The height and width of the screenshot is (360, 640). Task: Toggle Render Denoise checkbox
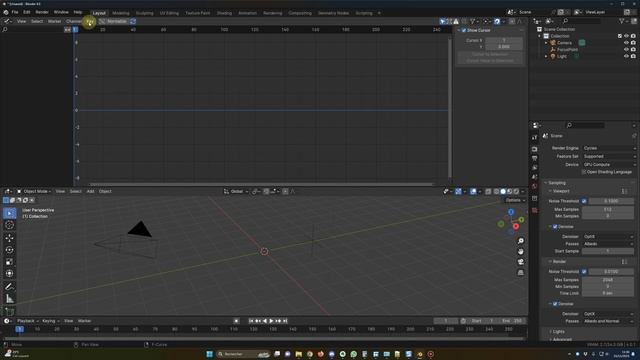[x=555, y=304]
